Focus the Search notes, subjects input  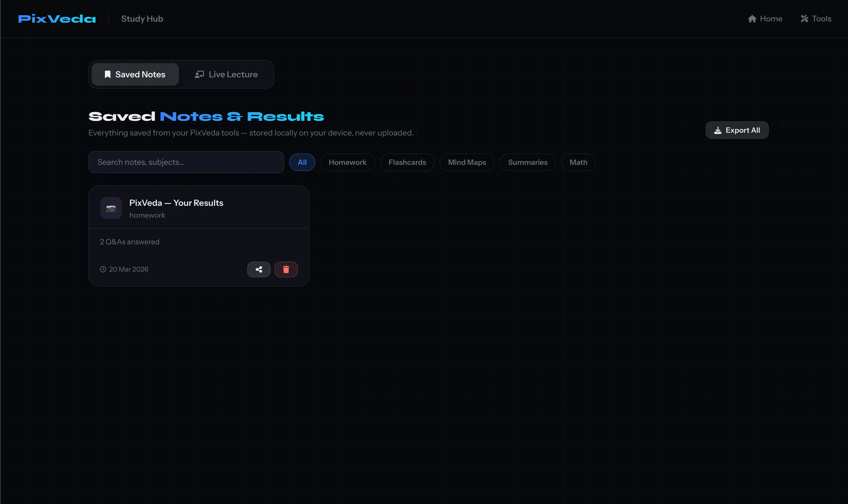[x=186, y=162]
